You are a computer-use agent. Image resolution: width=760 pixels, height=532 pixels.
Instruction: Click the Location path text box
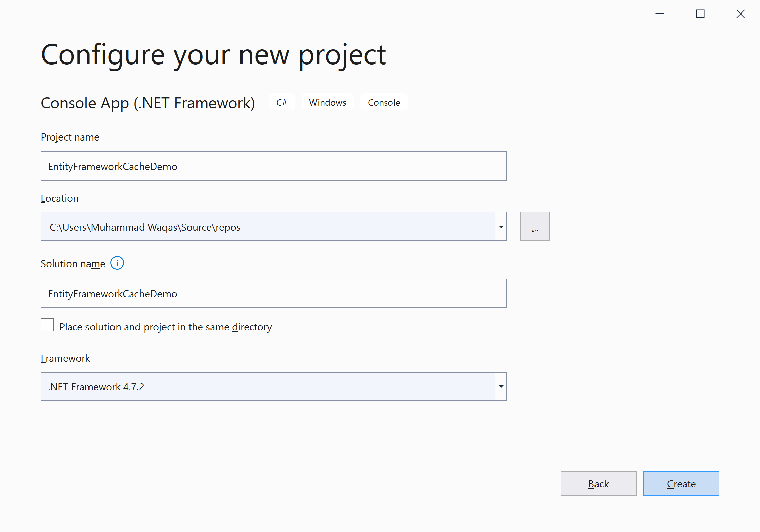point(267,227)
